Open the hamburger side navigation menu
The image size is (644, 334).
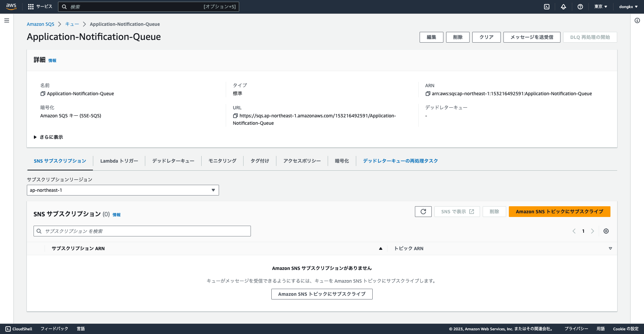(7, 20)
